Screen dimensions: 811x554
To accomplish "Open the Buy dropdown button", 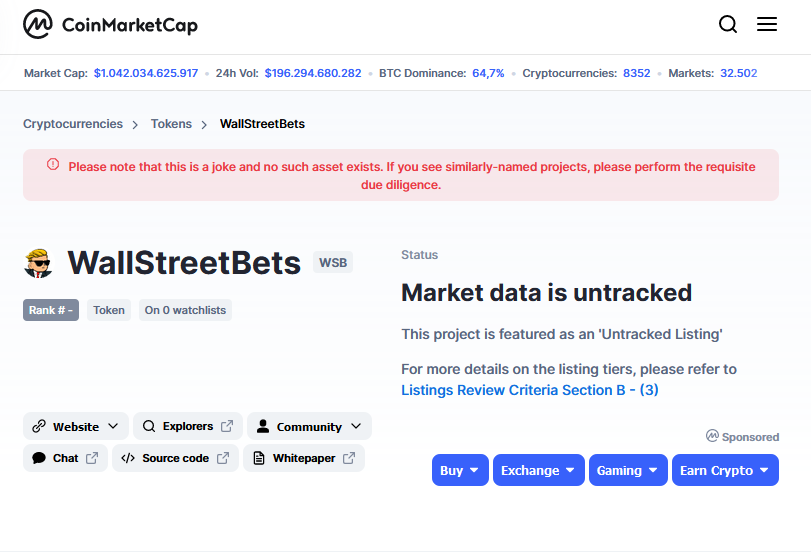I will tap(459, 470).
